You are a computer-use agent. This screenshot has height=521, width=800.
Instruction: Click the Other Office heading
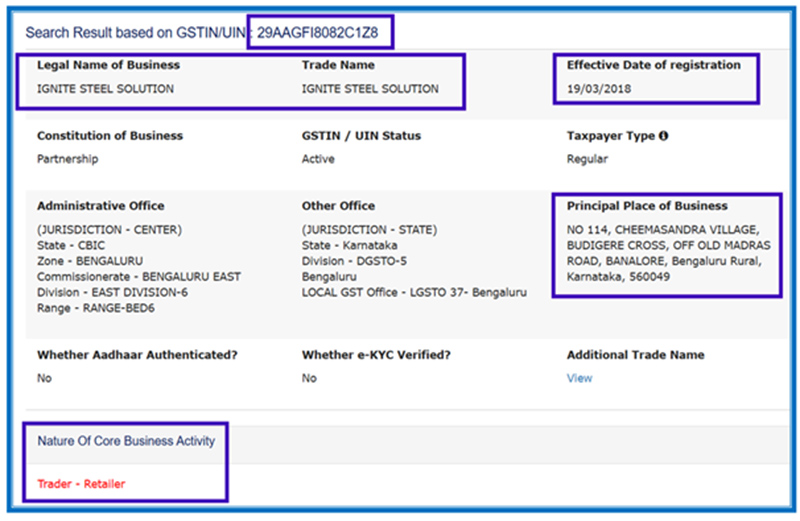click(x=338, y=206)
